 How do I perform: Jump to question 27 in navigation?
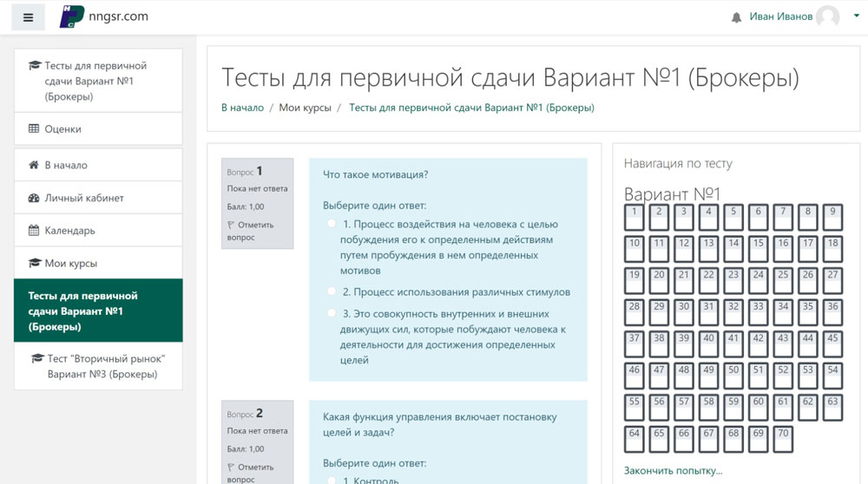(x=832, y=281)
